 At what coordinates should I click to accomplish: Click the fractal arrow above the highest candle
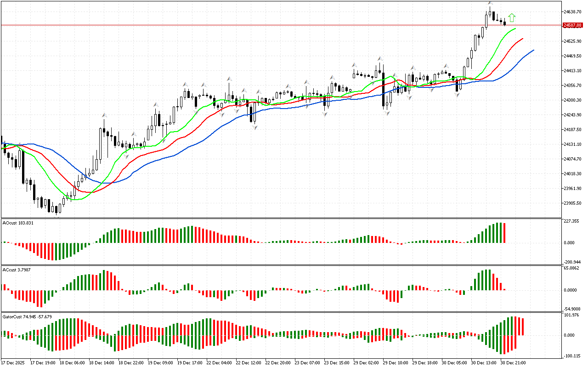pyautogui.click(x=490, y=3)
